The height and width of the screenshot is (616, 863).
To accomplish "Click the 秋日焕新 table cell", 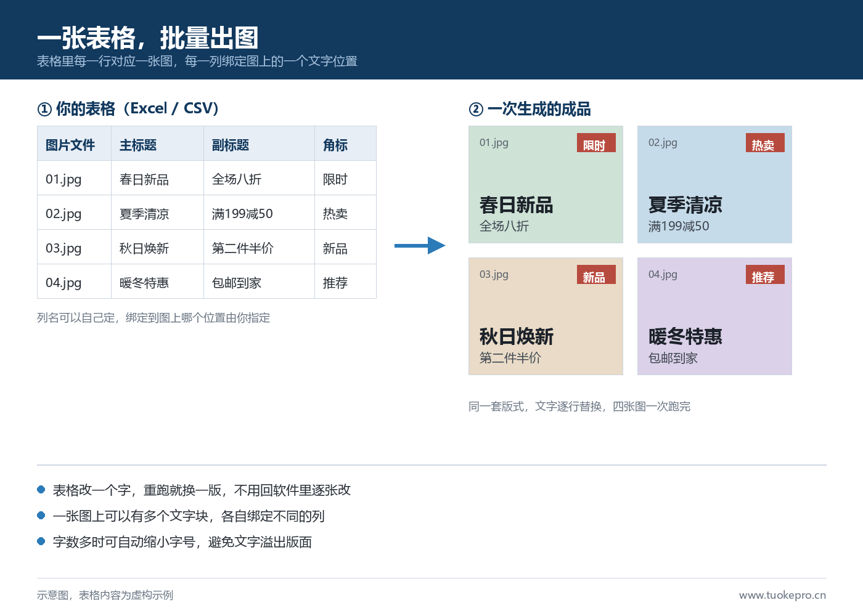I will [x=158, y=247].
